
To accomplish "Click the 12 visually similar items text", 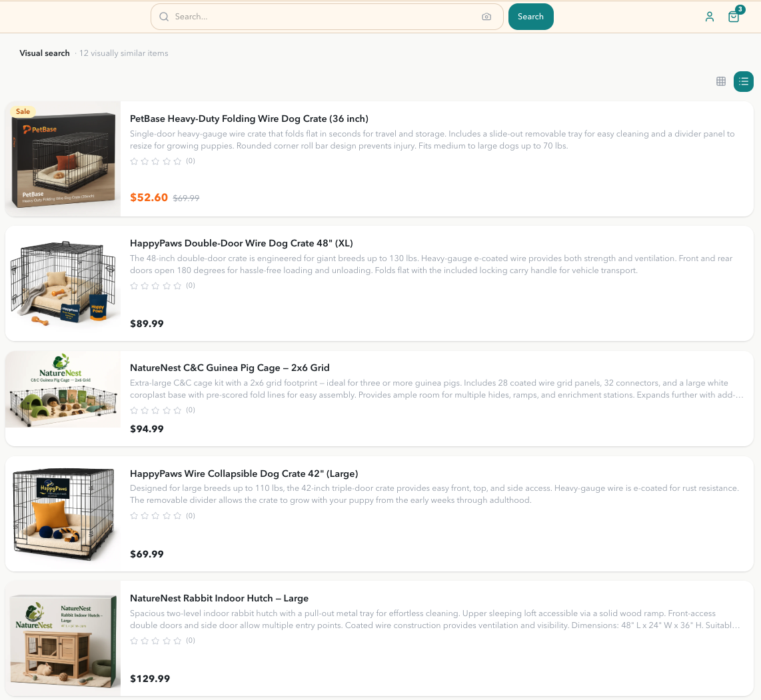I will coord(124,53).
